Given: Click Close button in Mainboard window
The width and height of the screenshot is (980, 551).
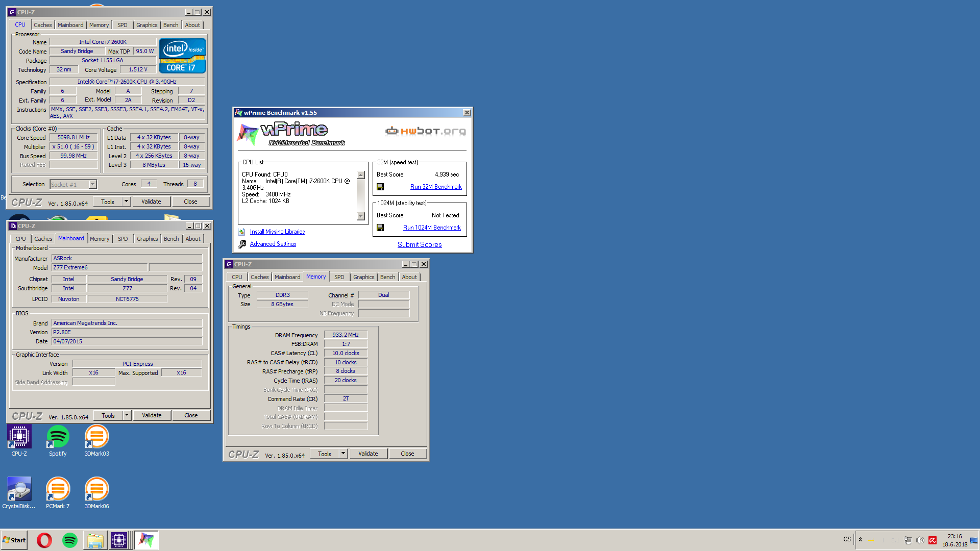Looking at the screenshot, I should point(191,415).
